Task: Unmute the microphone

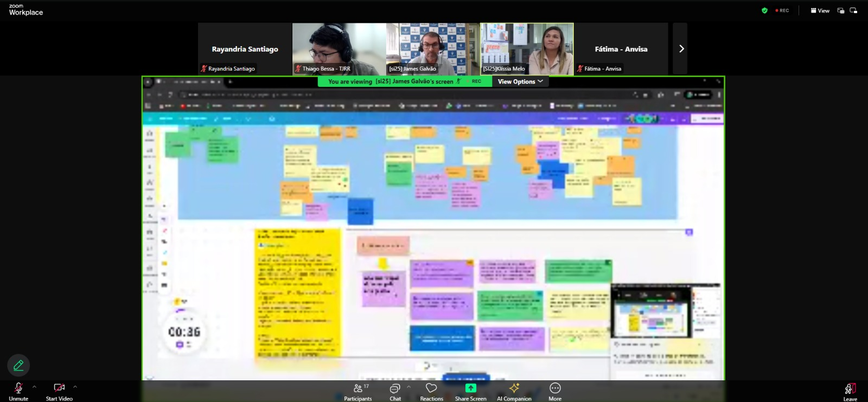Action: pos(18,391)
